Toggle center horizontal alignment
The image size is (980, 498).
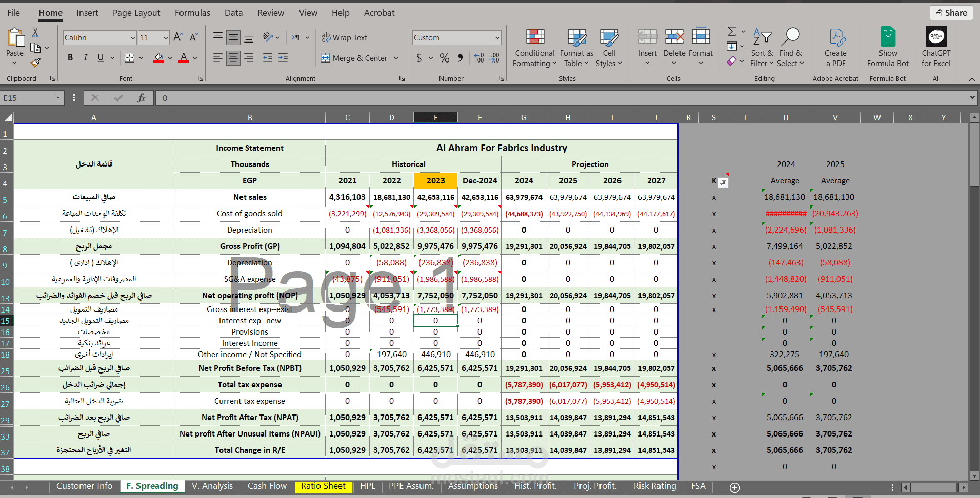(233, 58)
